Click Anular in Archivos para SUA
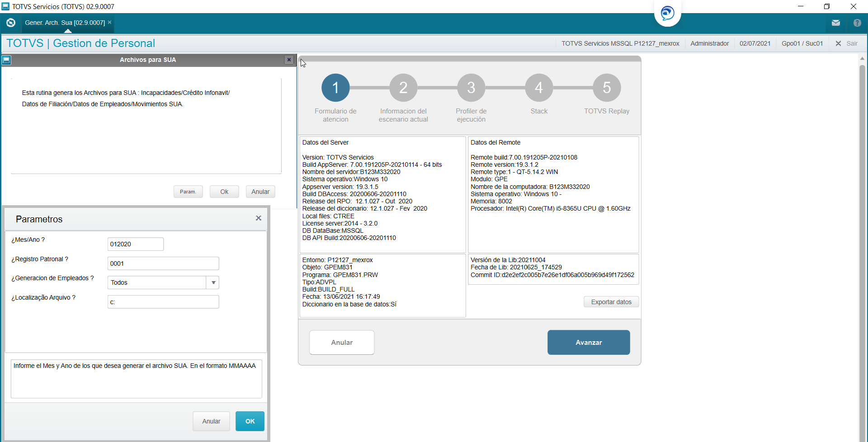Screen dimensions: 868x442 tap(260, 192)
